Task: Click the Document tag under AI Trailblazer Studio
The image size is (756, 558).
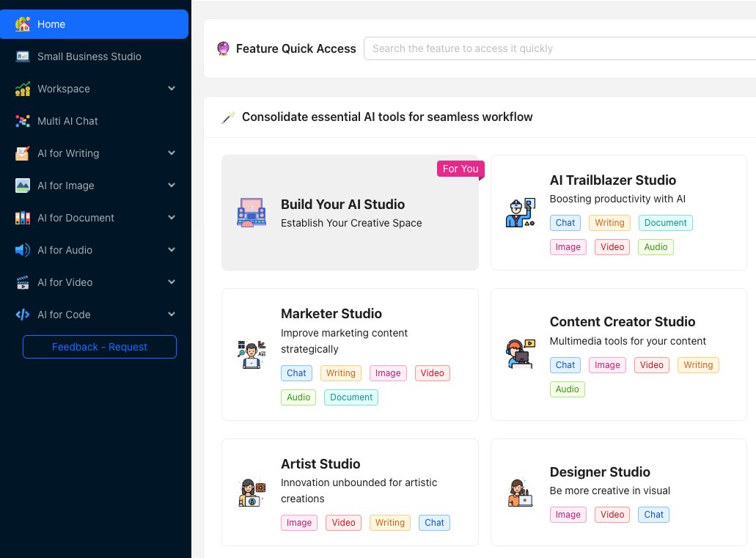Action: 665,223
